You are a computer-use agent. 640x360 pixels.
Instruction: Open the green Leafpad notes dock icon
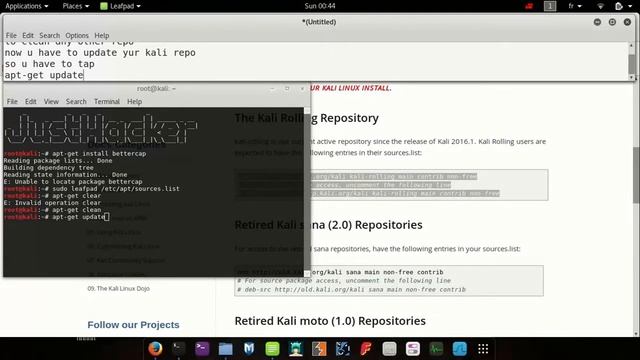click(x=272, y=349)
